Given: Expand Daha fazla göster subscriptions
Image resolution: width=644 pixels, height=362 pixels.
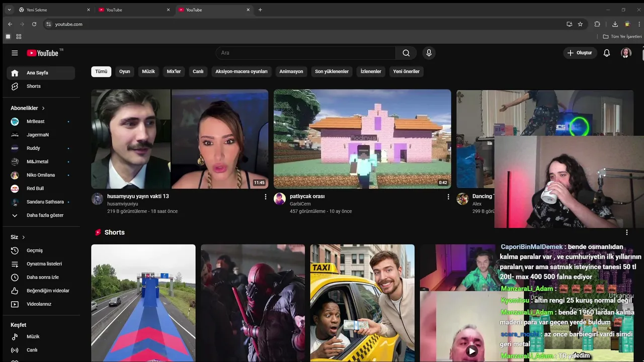Looking at the screenshot, I should 41,215.
